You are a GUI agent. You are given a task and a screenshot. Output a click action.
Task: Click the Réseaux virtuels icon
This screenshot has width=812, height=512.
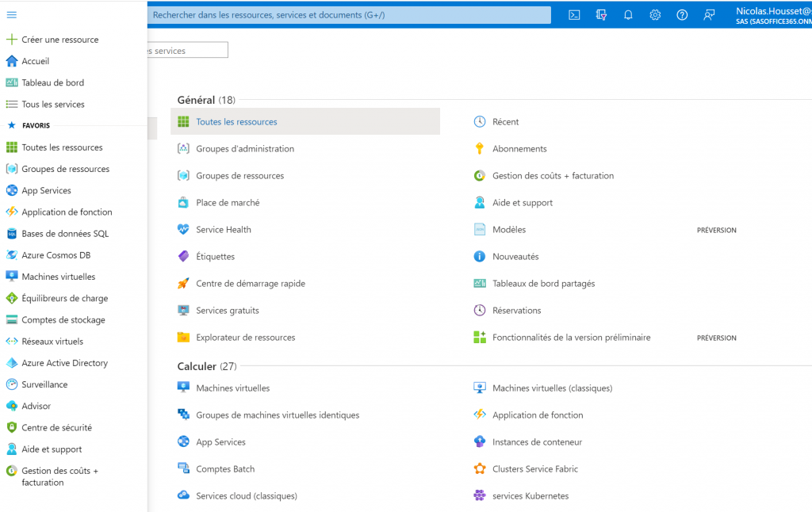tap(11, 342)
